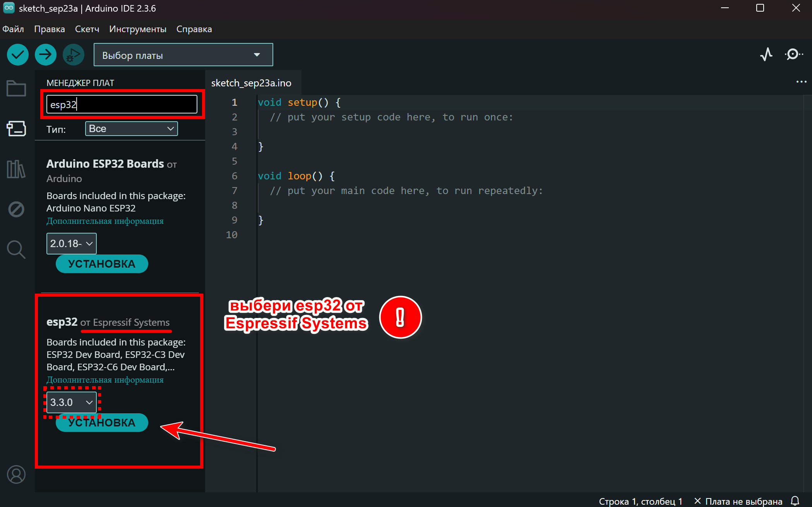Open the Library Manager sidebar icon

pyautogui.click(x=16, y=169)
